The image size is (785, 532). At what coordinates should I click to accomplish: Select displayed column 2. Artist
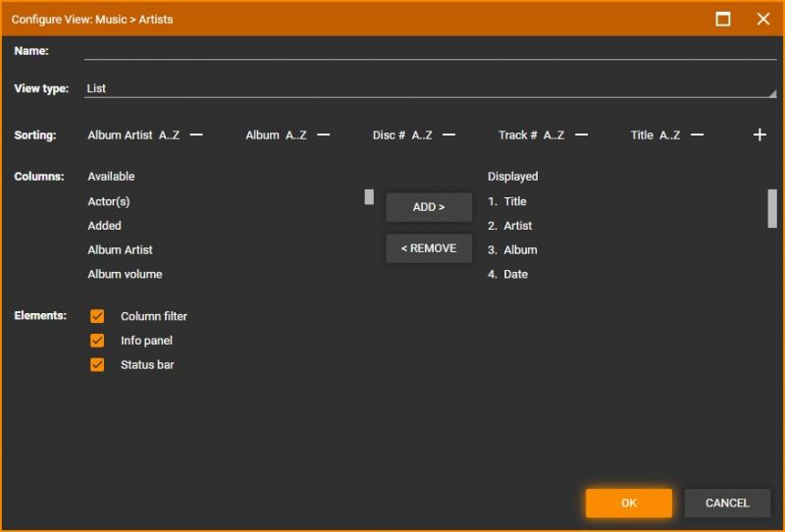(x=509, y=226)
